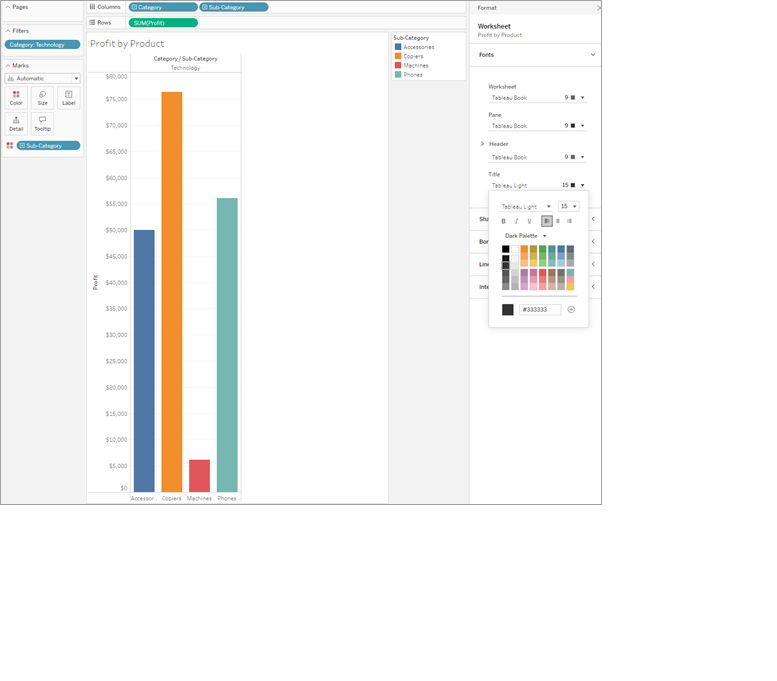Click the current color preview square
Viewport: 777px width, 681px height.
coord(508,310)
